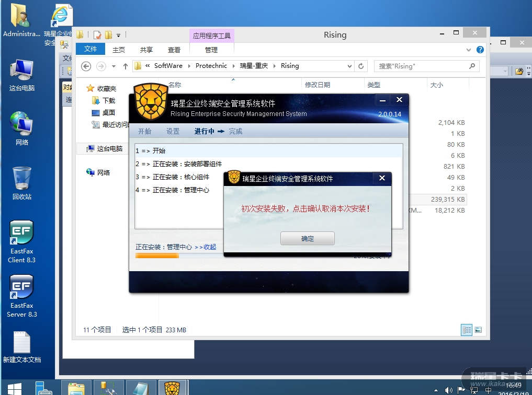Select the 239,315 KB file row

pos(437,200)
